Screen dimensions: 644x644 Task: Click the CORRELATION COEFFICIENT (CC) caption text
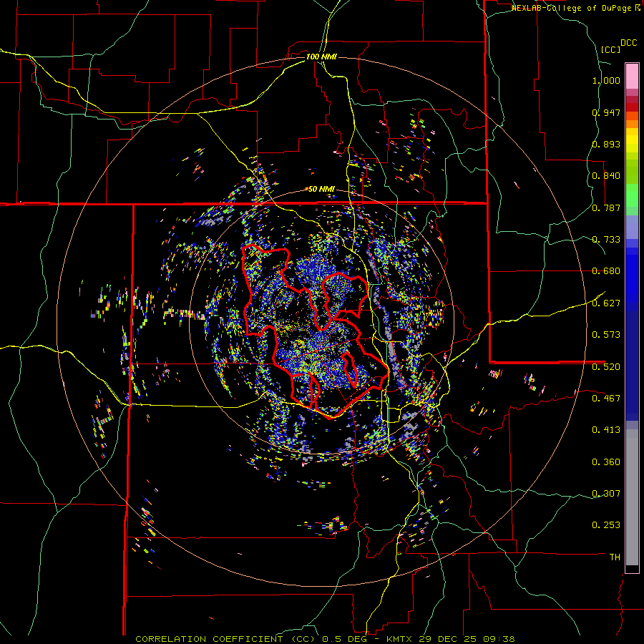225,639
